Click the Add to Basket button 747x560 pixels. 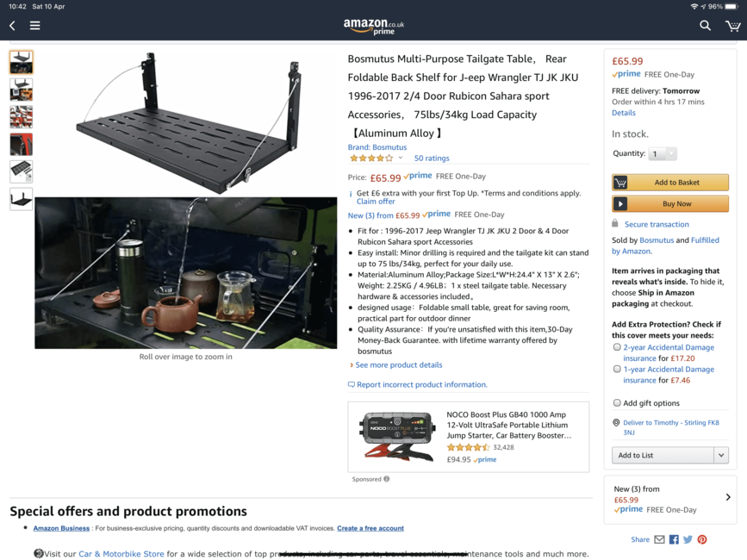pos(669,183)
